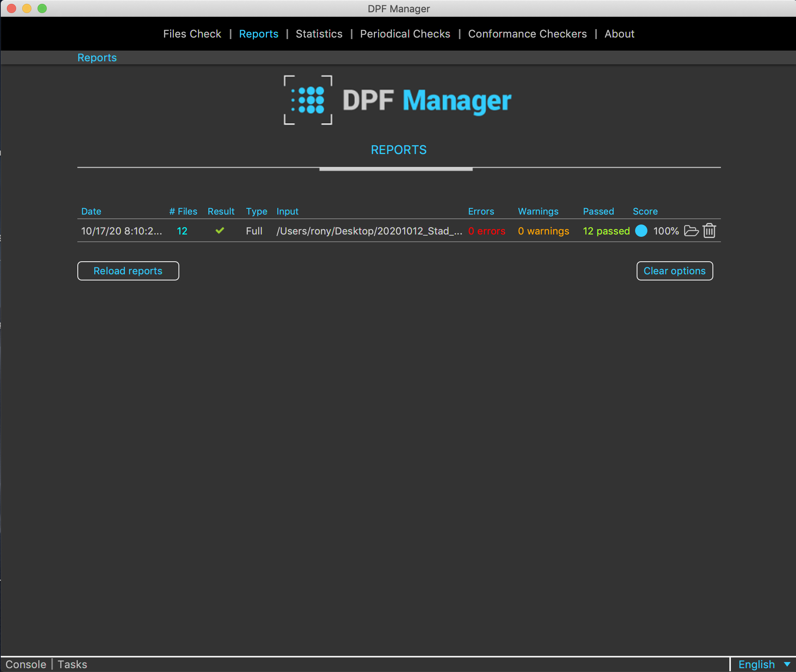Delete the report with trash icon
The image size is (796, 672).
pos(709,231)
